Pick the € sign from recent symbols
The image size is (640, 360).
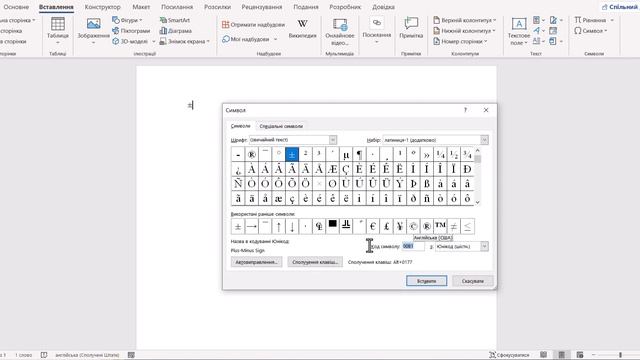coord(373,226)
